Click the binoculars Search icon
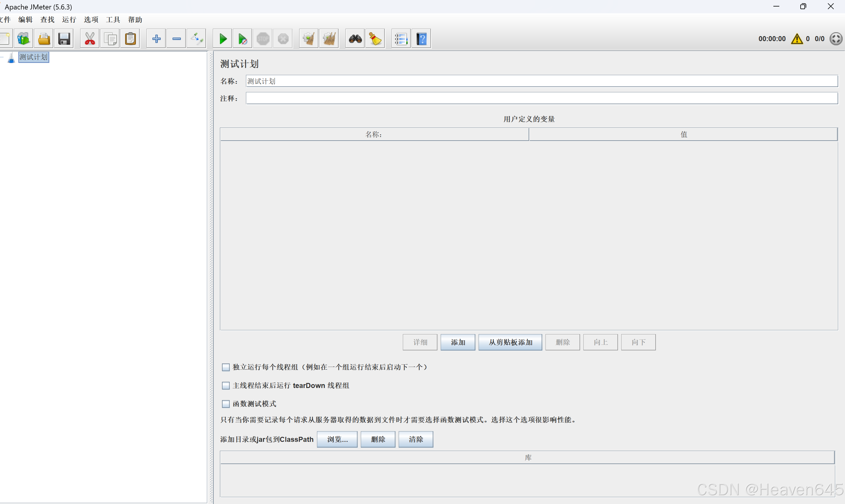This screenshot has width=845, height=504. [355, 39]
